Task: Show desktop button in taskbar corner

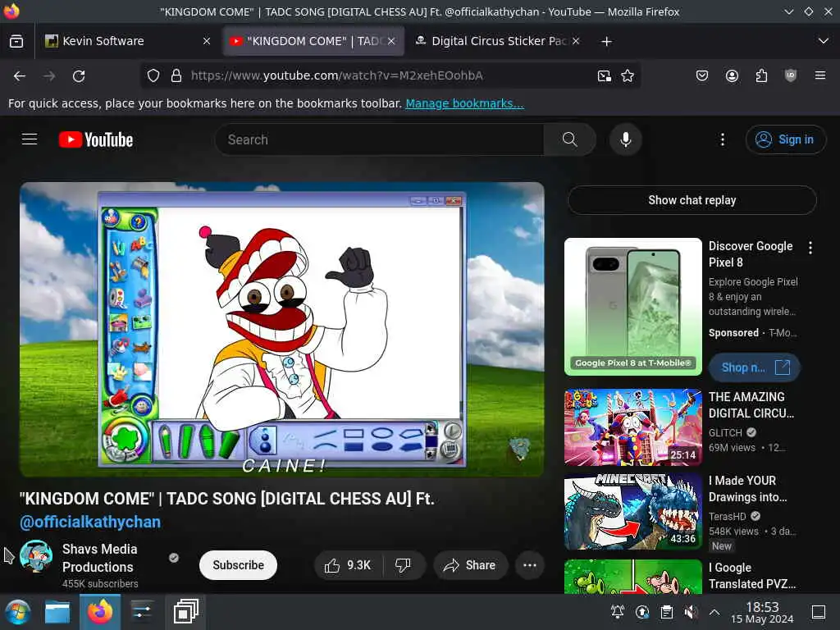Action: (x=819, y=612)
